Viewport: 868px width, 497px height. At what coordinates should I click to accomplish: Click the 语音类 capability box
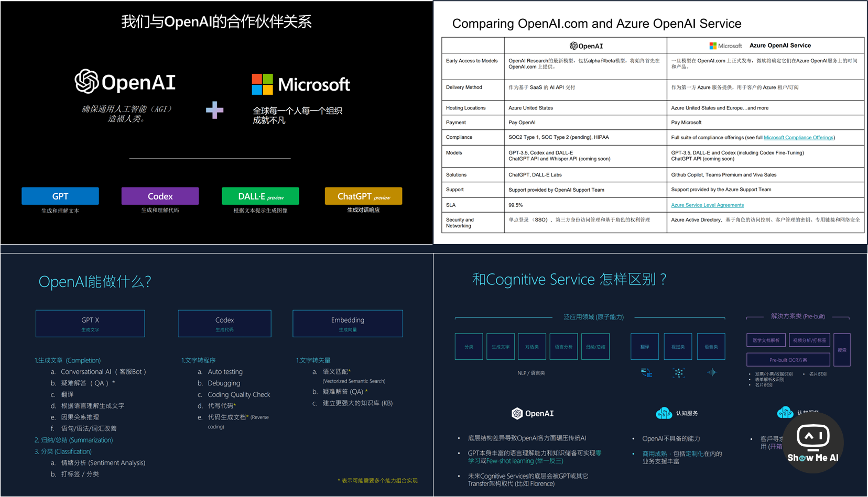tap(711, 347)
